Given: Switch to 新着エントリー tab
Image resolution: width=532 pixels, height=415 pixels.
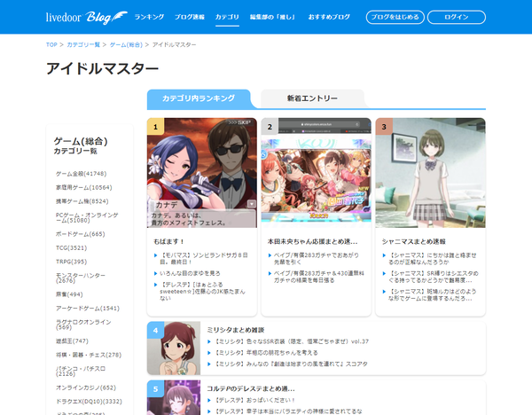Looking at the screenshot, I should [x=312, y=98].
